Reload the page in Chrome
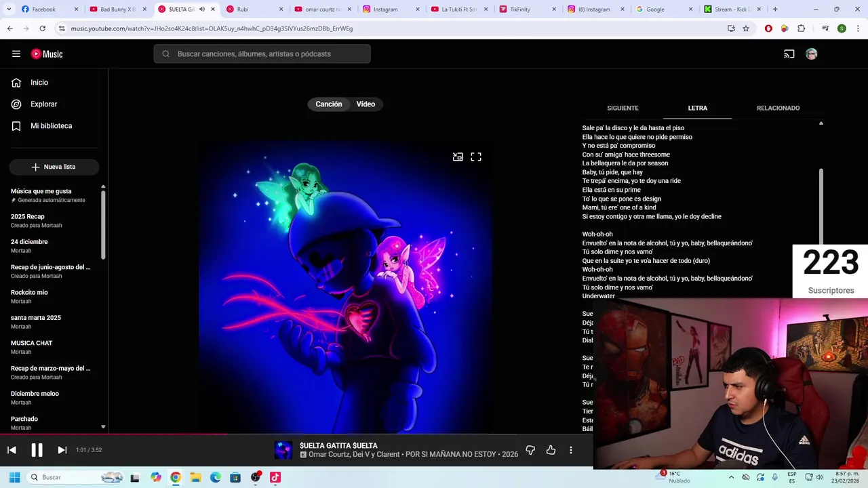This screenshot has width=868, height=488. click(42, 28)
